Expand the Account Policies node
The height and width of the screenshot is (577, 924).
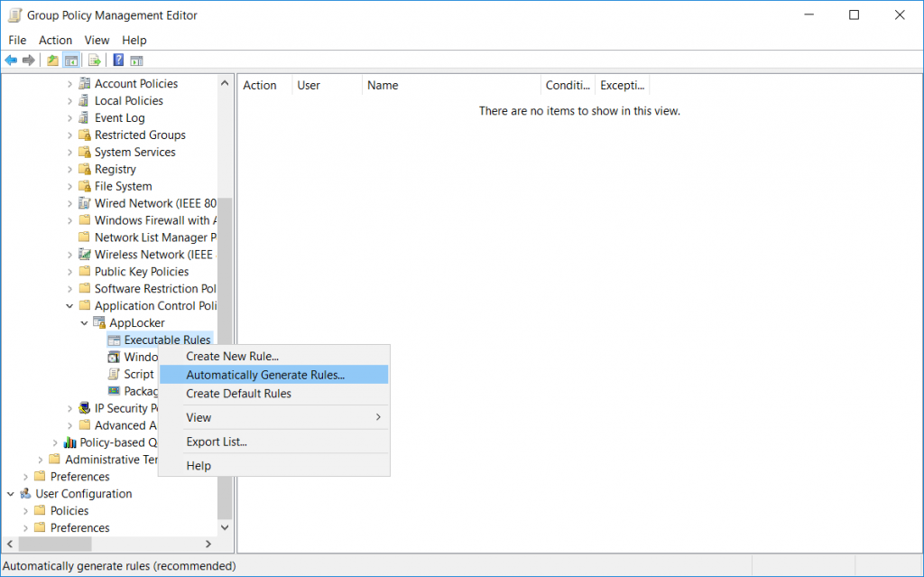coord(69,84)
